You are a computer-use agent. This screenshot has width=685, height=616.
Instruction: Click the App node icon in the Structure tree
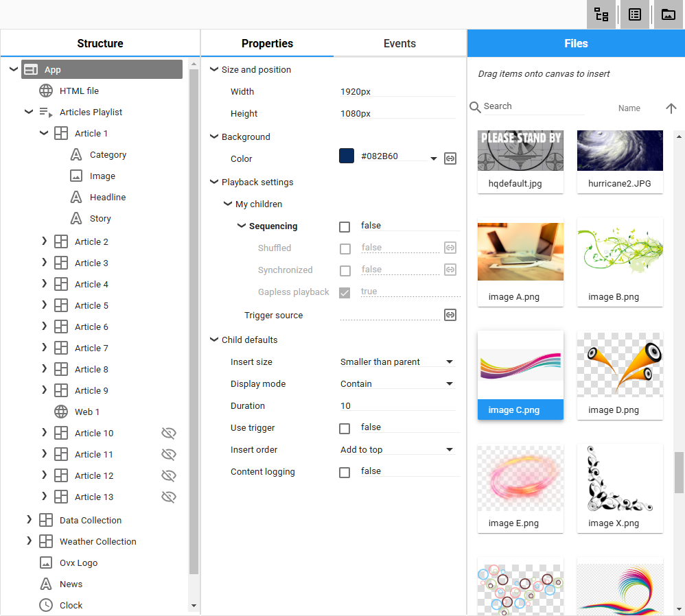click(31, 69)
